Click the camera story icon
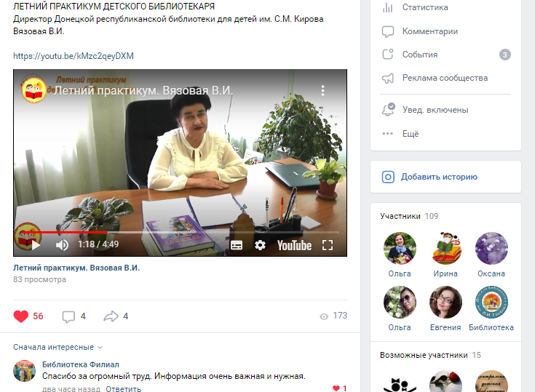This screenshot has width=535, height=392. point(388,177)
